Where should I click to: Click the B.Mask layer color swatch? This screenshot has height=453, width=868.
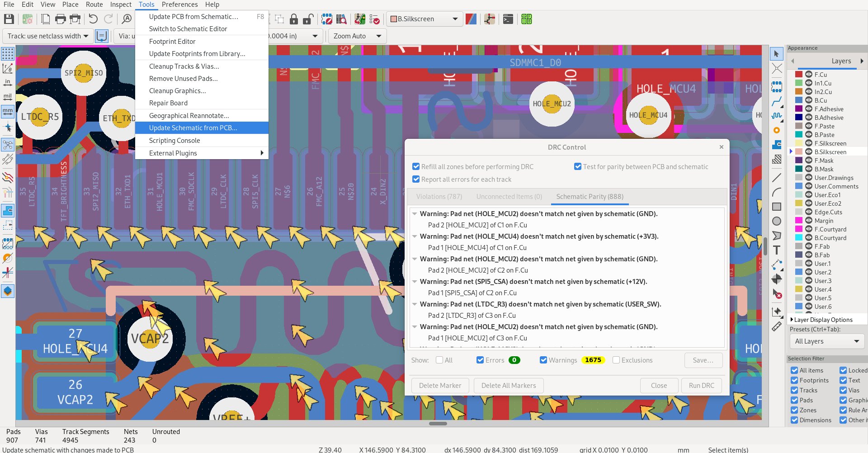point(799,169)
